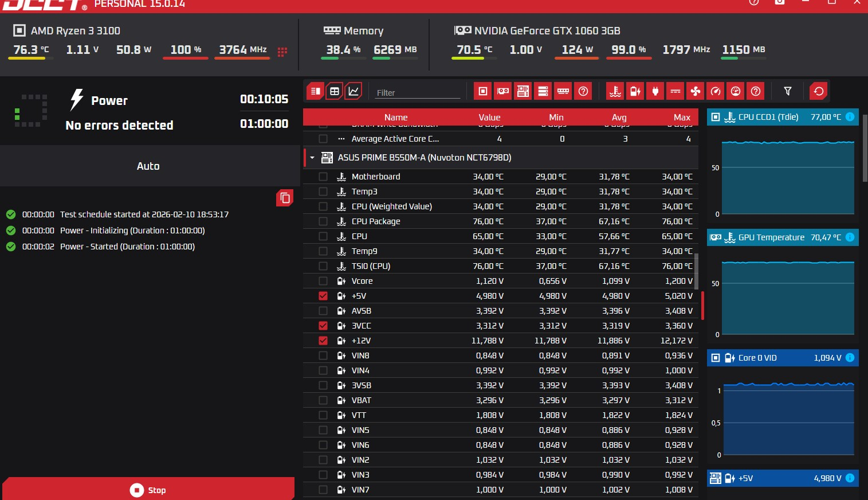Copy the test log with the red clipboard icon
The image size is (868, 500).
[x=285, y=198]
